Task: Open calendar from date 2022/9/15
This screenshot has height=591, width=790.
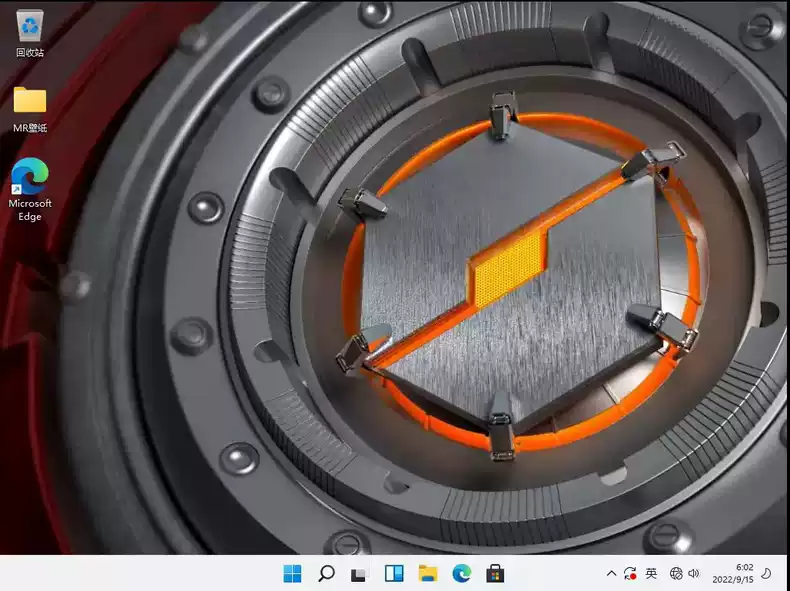Action: tap(733, 580)
